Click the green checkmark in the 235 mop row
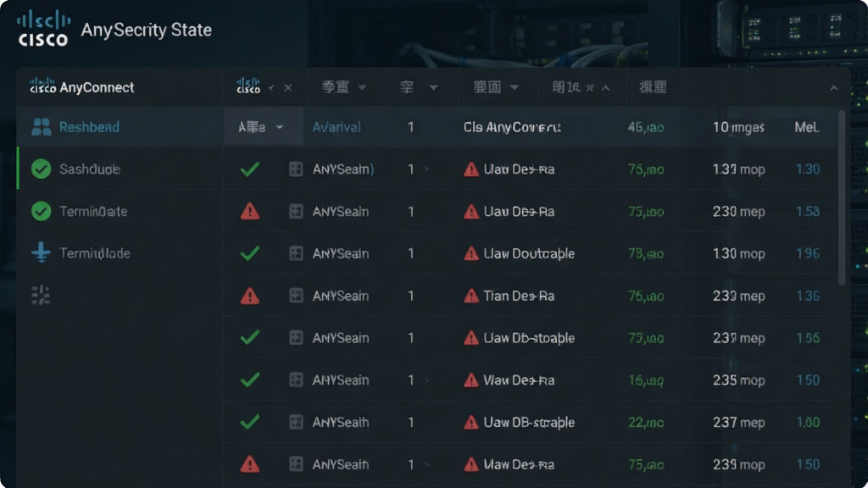This screenshot has height=488, width=868. [x=250, y=380]
